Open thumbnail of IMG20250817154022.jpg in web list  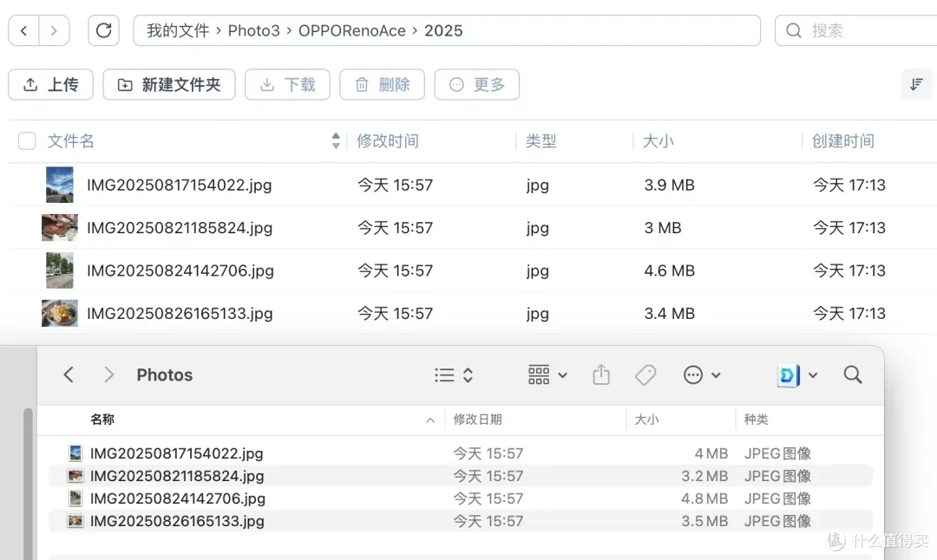60,185
